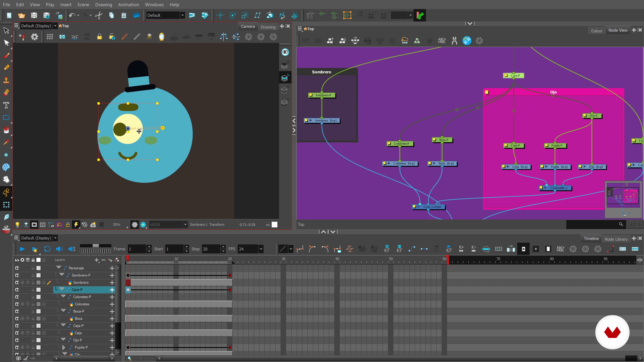Viewport: 644px width, 362px height.
Task: Click the Add Layer plus icon
Action: point(97,260)
